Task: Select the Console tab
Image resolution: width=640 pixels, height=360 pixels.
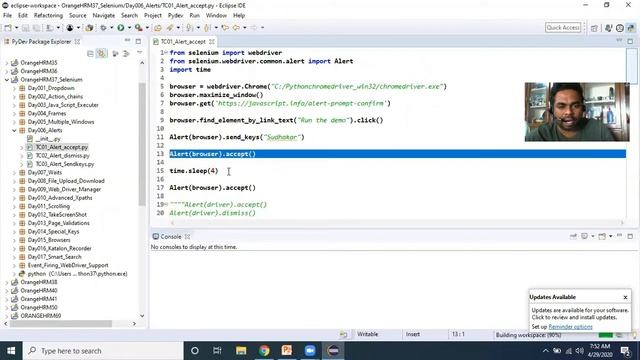Action: coord(171,237)
